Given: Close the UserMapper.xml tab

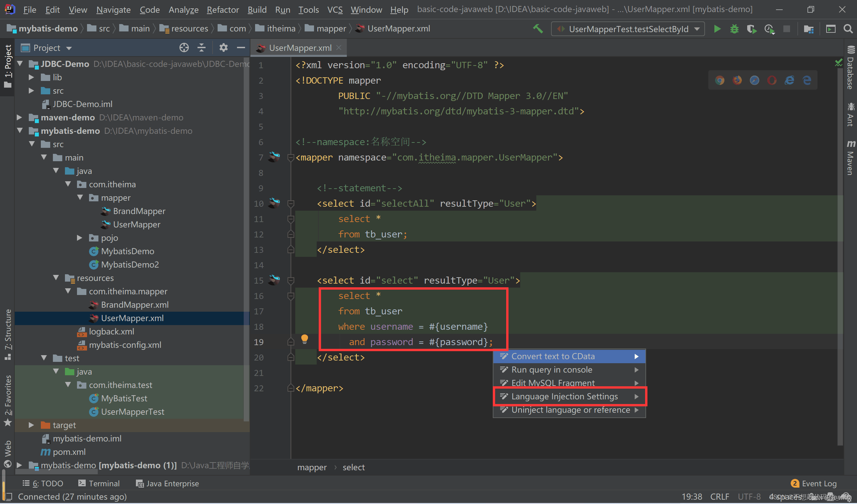Looking at the screenshot, I should coord(339,47).
